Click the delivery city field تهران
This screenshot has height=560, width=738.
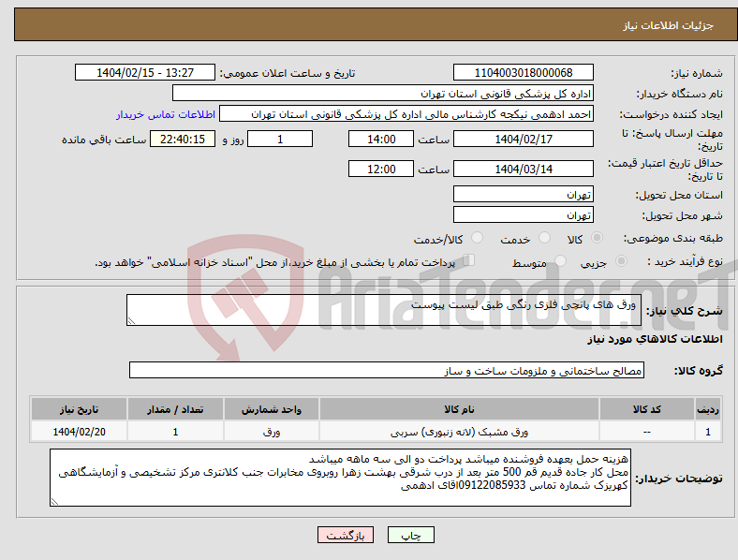[x=523, y=215]
